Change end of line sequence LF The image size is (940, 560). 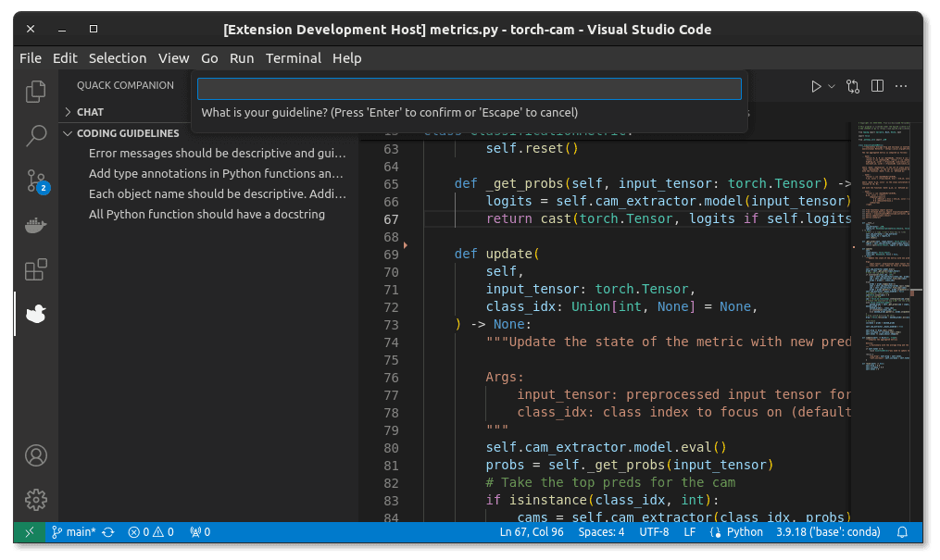click(690, 532)
